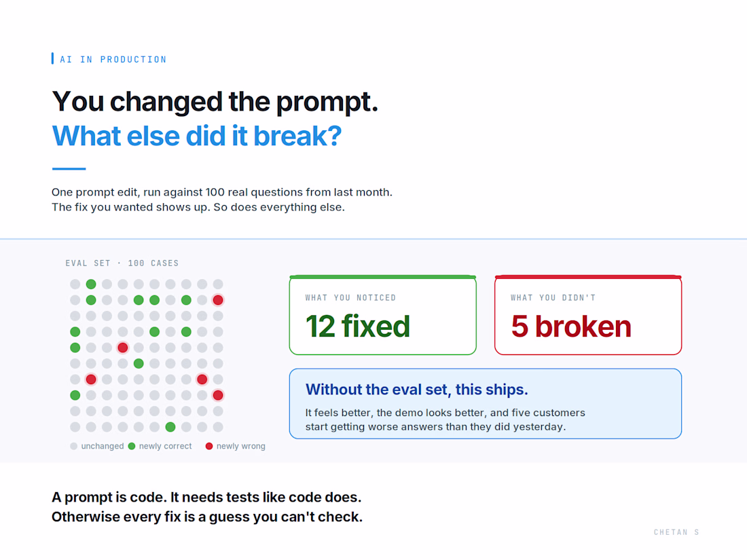Select the '12 fixed' card
This screenshot has width=747, height=560.
click(x=382, y=315)
